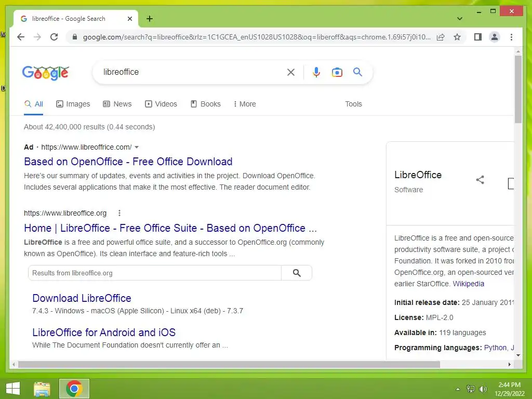Show hidden system tray icons
Viewport: 532px width, 399px height.
pyautogui.click(x=458, y=389)
